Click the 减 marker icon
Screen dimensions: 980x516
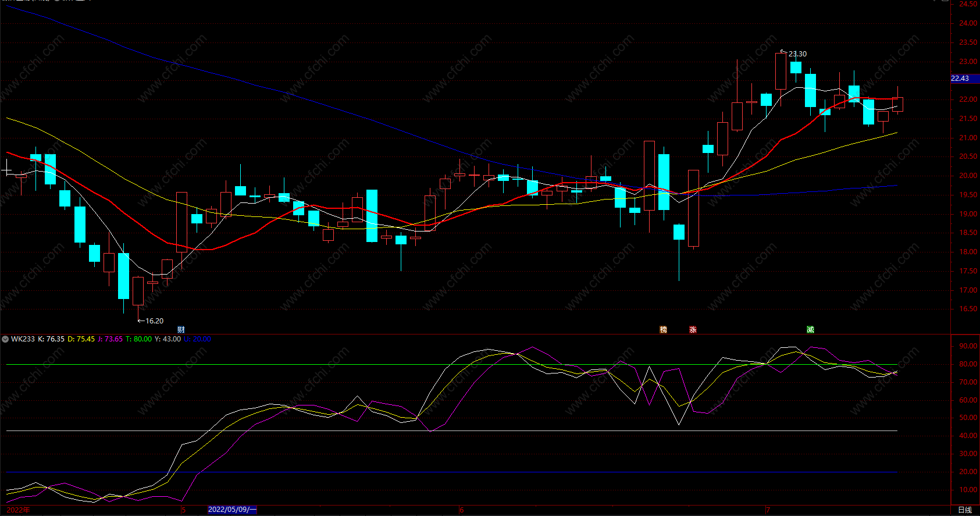click(810, 329)
